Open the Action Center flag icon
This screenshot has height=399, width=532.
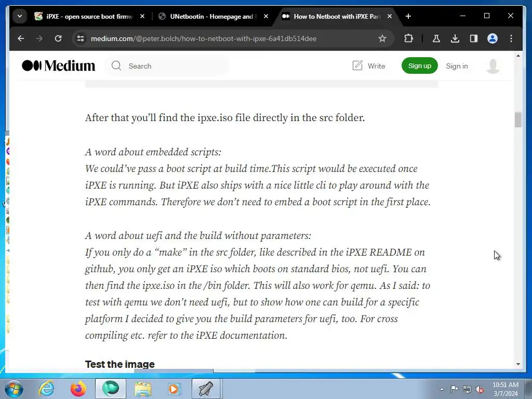coord(454,389)
